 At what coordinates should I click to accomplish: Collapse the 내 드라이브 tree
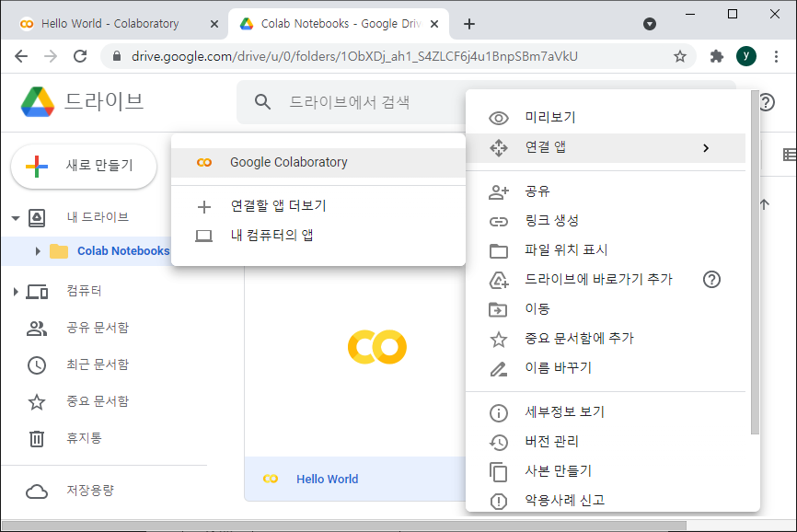click(16, 218)
